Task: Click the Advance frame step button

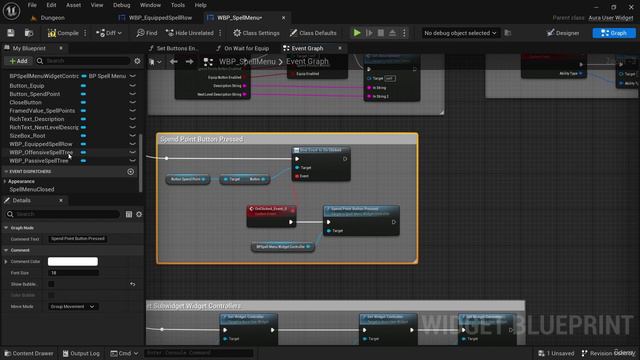Action: coord(369,33)
